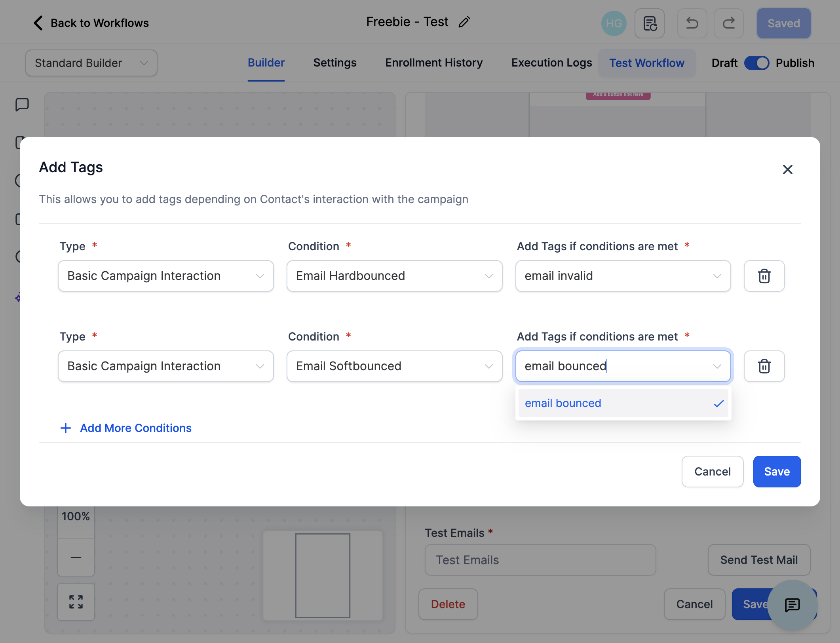Open the Email Hardbounced condition dropdown
The width and height of the screenshot is (840, 643).
coord(395,276)
